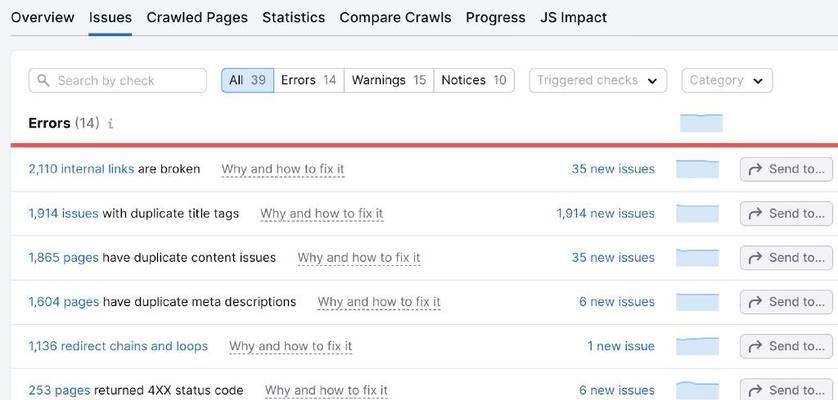Select the All 39 filter
838x400 pixels.
[247, 80]
